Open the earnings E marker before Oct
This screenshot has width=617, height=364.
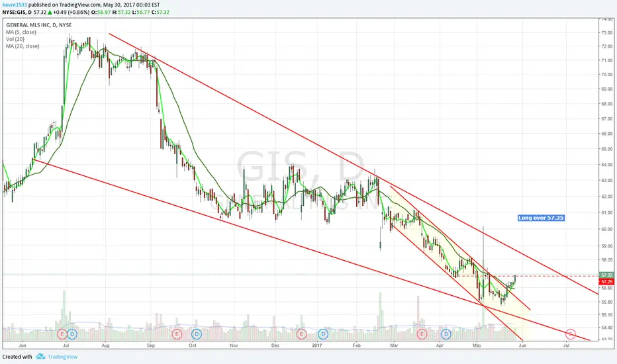point(177,334)
